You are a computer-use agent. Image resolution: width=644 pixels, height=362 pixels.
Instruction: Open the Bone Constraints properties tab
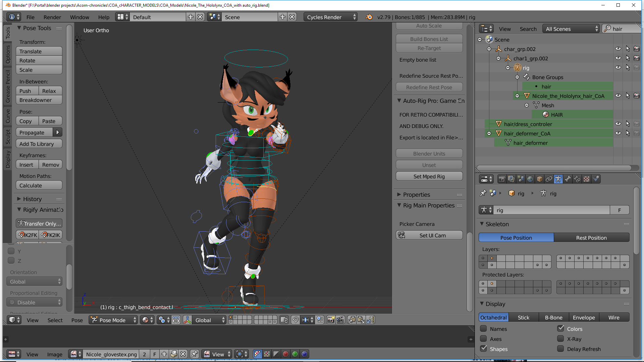(577, 179)
